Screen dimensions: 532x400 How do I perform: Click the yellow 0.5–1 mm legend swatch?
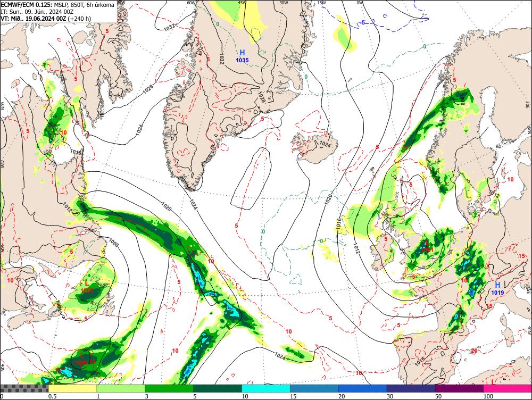[72, 388]
